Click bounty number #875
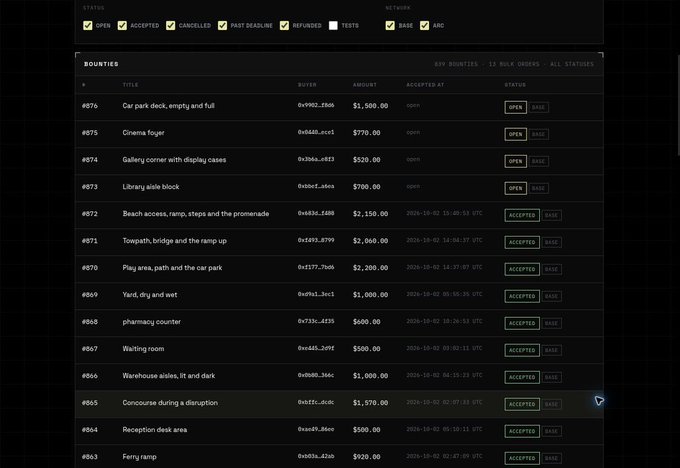The height and width of the screenshot is (468, 680). coord(90,133)
